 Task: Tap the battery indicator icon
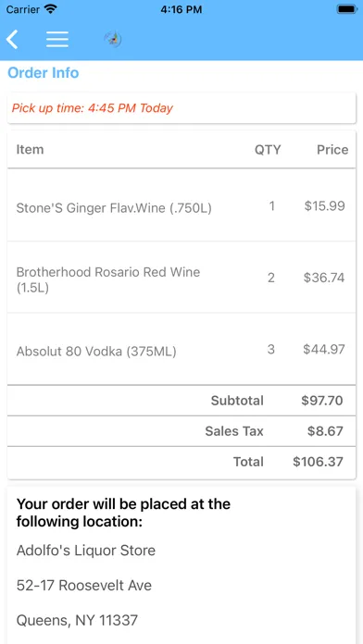[346, 9]
